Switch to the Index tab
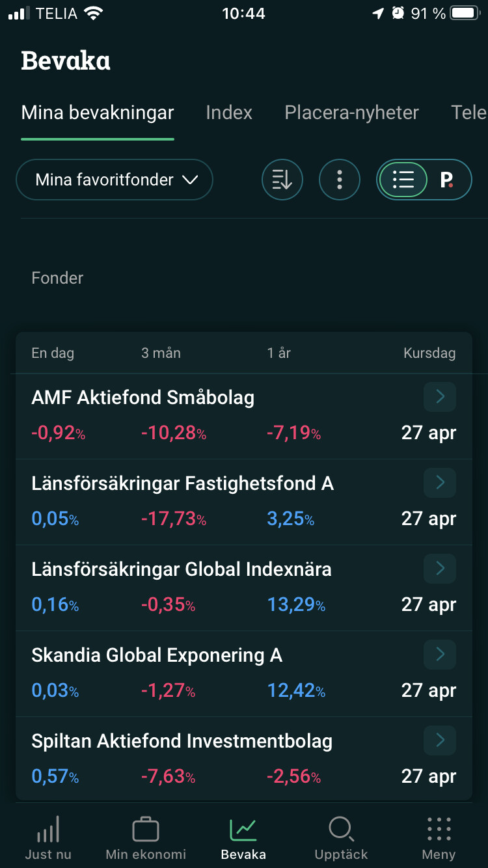Image resolution: width=488 pixels, height=868 pixels. [x=229, y=113]
